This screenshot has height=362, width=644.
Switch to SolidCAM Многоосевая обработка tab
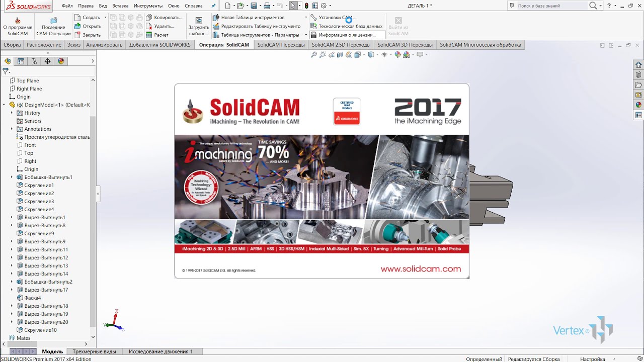480,45
